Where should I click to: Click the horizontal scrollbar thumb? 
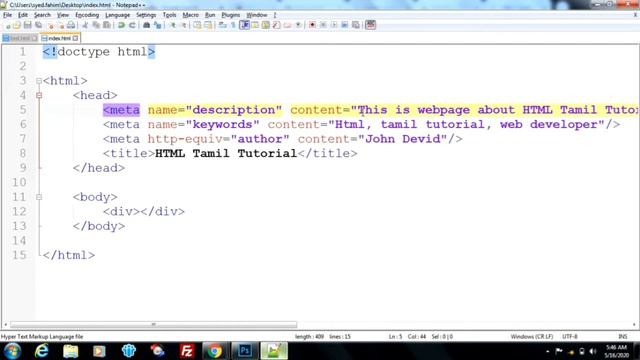tap(153, 325)
